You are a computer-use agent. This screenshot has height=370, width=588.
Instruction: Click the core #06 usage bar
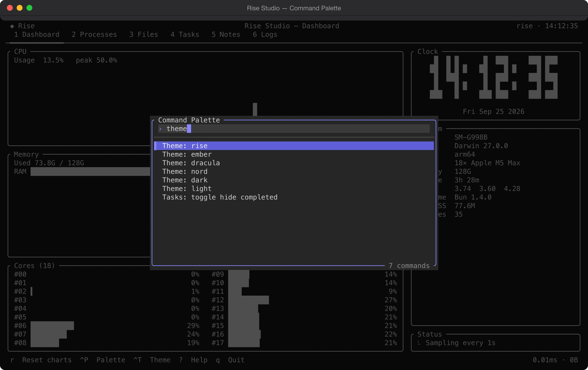click(52, 325)
